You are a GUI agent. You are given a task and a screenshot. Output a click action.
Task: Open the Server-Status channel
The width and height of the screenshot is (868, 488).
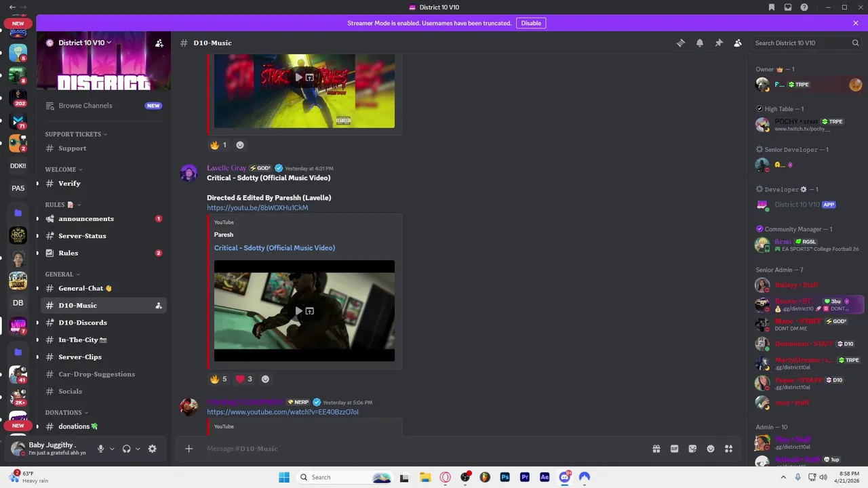104,236
